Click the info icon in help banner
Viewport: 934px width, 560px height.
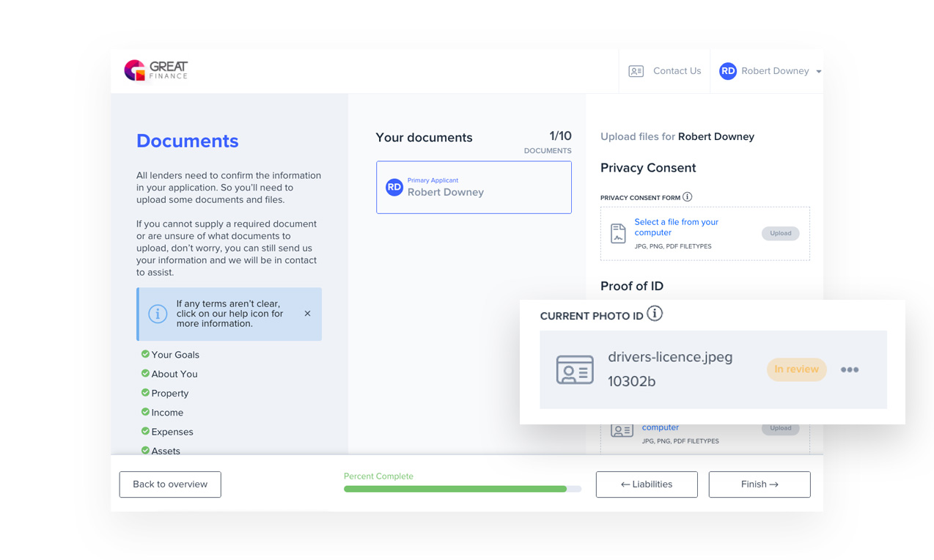point(158,314)
